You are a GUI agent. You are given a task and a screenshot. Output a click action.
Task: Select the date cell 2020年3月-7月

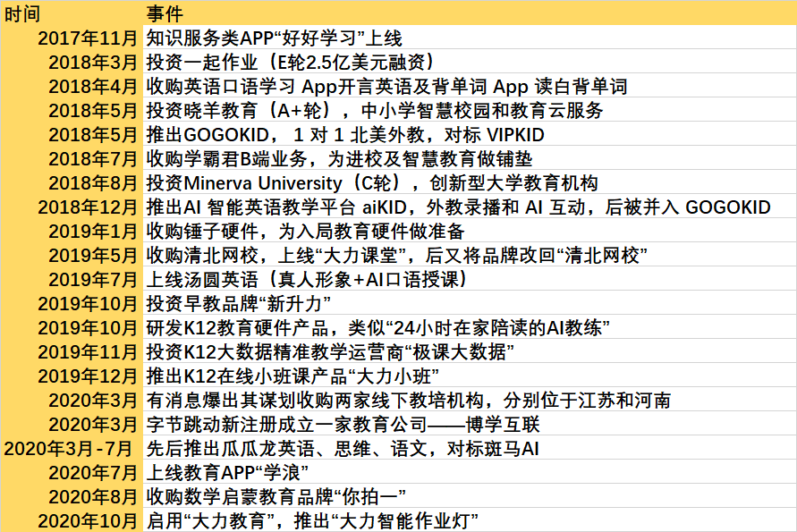(x=72, y=448)
